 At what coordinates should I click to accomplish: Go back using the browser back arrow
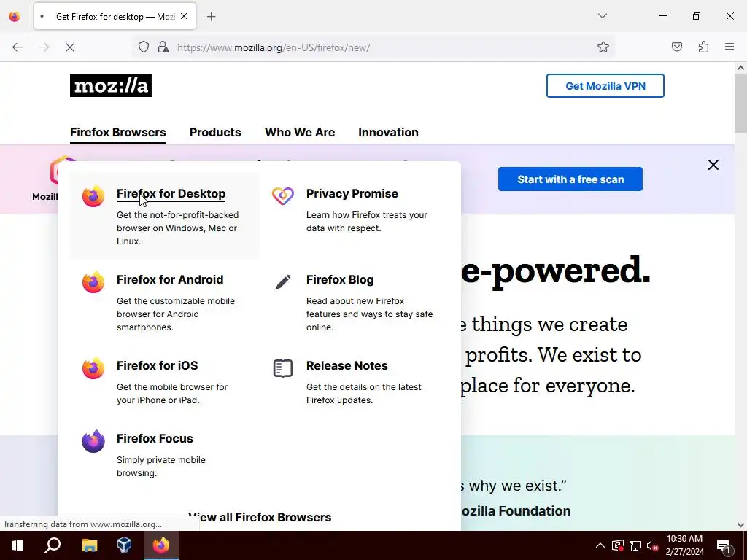pos(18,47)
